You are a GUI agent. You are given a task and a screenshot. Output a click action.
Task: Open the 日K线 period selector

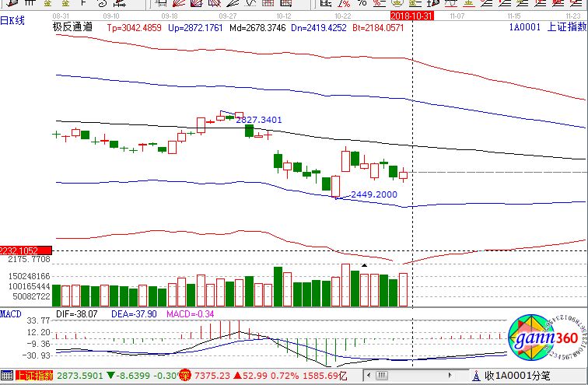point(13,21)
